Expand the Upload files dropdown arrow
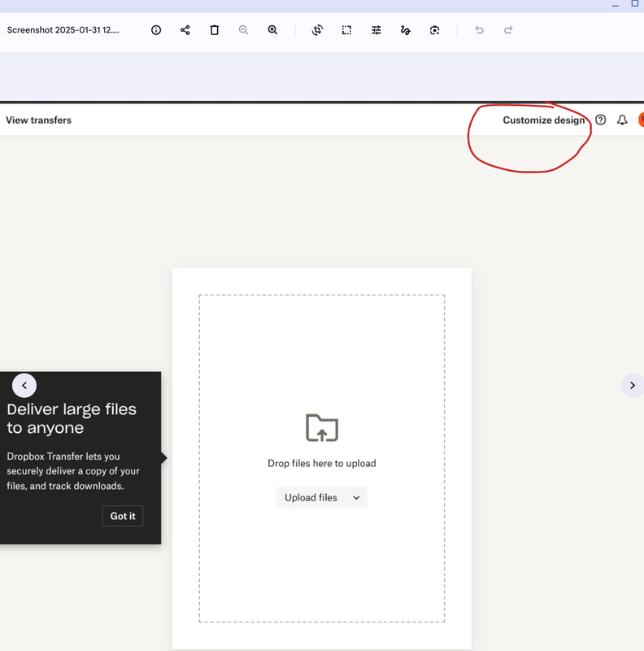This screenshot has width=644, height=651. [356, 498]
